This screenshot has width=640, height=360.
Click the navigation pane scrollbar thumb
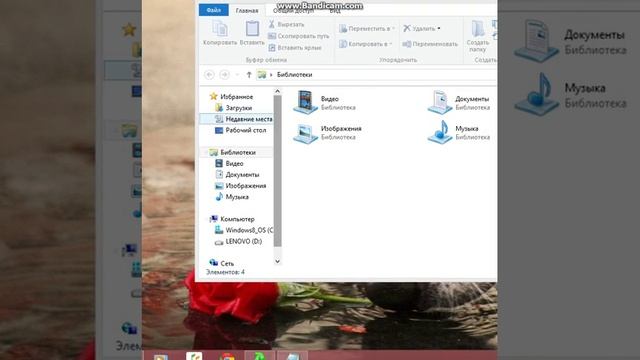pyautogui.click(x=278, y=171)
